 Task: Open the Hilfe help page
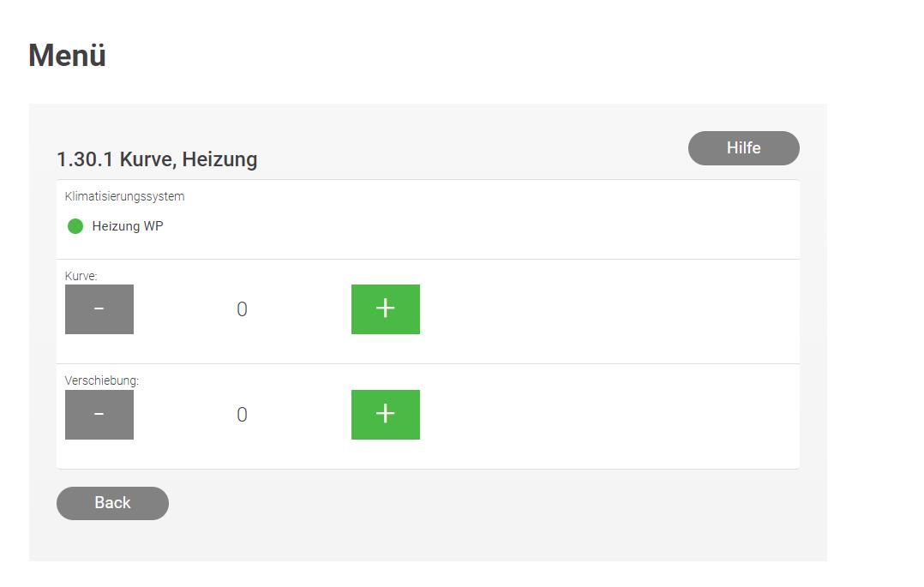[x=744, y=148]
